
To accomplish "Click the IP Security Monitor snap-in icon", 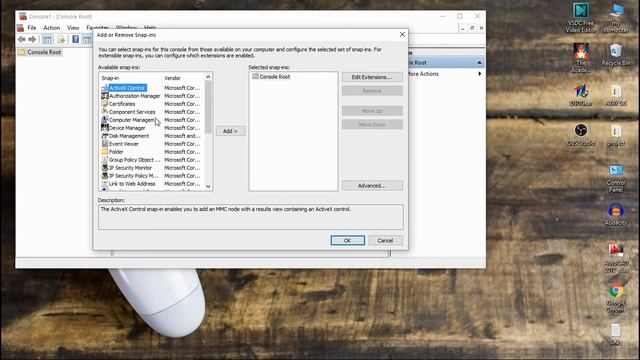I will (x=104, y=168).
